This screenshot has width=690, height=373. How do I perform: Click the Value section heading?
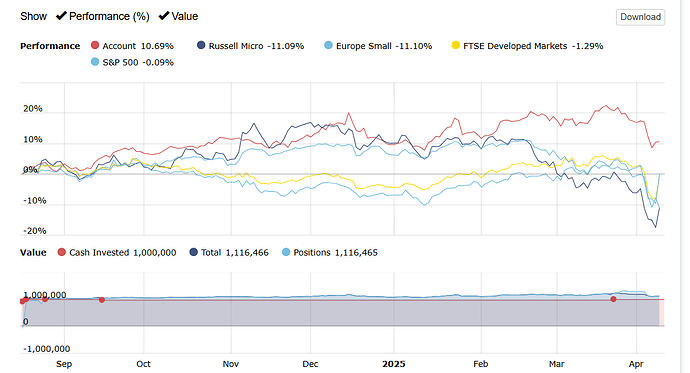coord(33,252)
